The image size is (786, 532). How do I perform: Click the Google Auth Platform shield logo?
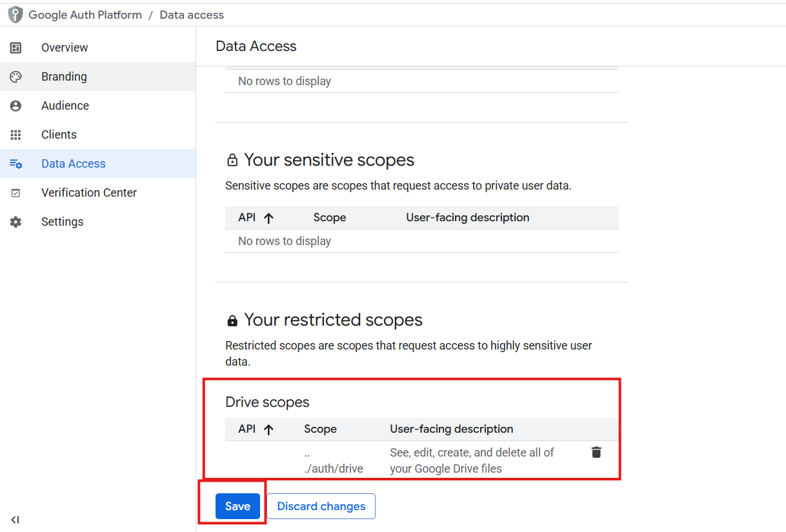15,15
